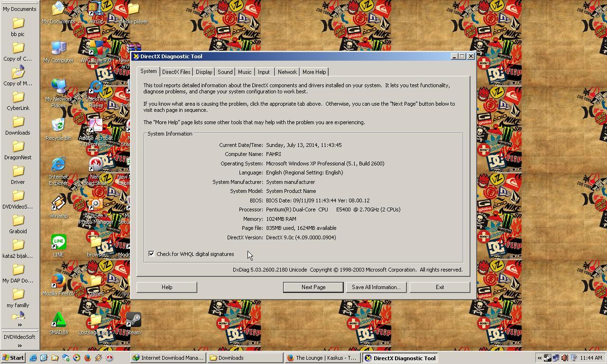Click Internet Explorer quick launch icon
This screenshot has width=607, height=364.
pos(33,358)
